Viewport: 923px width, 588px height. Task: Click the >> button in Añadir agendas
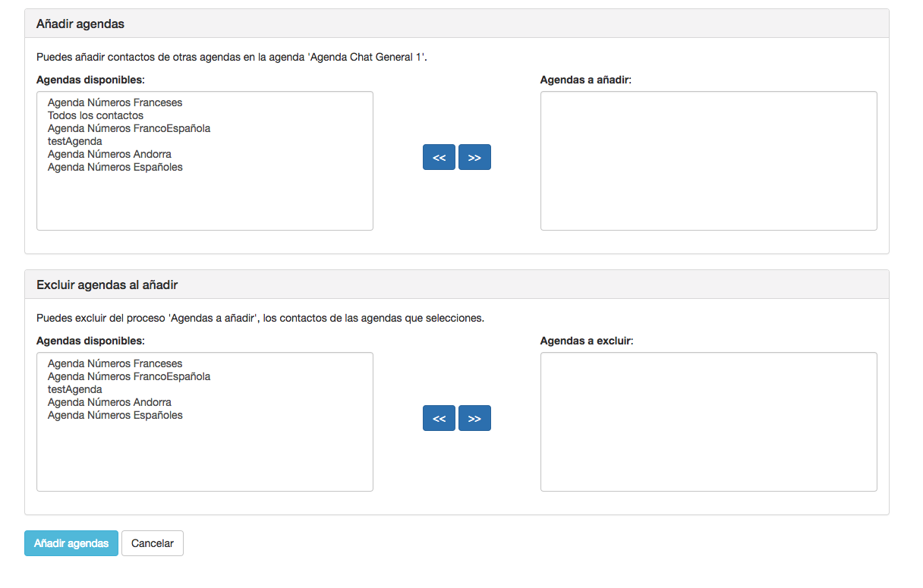[x=474, y=157]
